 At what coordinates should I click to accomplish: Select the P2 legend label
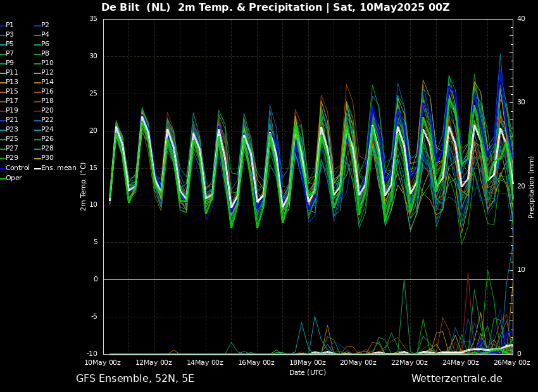coord(42,25)
